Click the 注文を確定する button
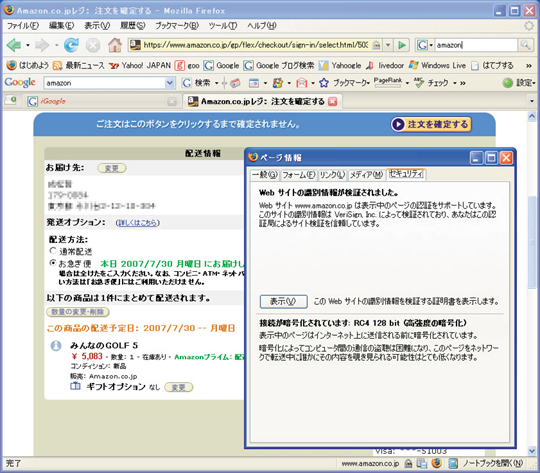This screenshot has height=473, width=540. coord(431,124)
